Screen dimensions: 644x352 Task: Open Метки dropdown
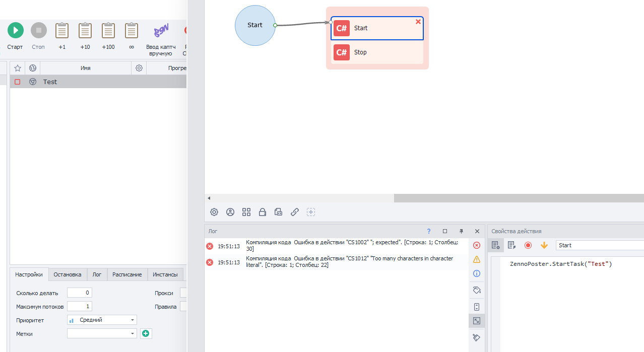(x=102, y=333)
